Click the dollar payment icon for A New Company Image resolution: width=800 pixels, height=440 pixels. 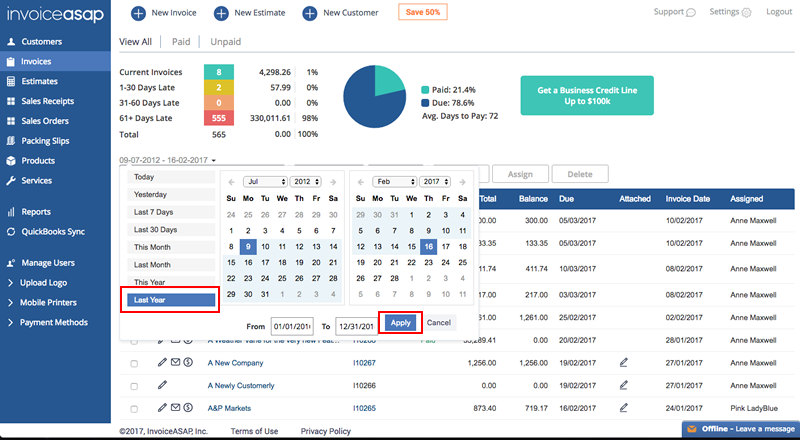coord(188,361)
